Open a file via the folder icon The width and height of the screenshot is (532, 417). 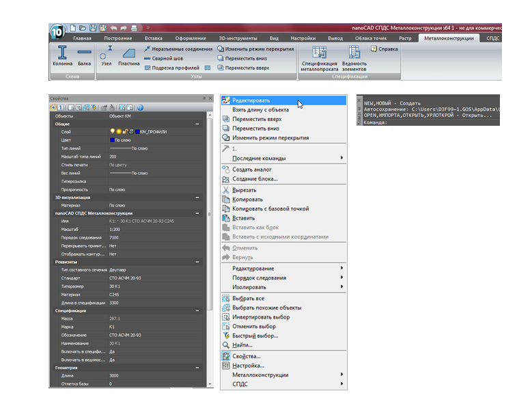pos(83,28)
